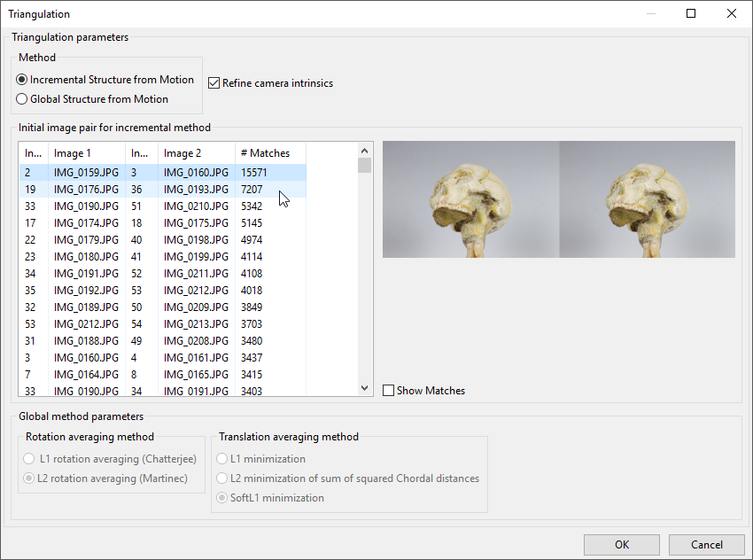
Task: Select the image pair with 15571 matches
Action: point(163,173)
